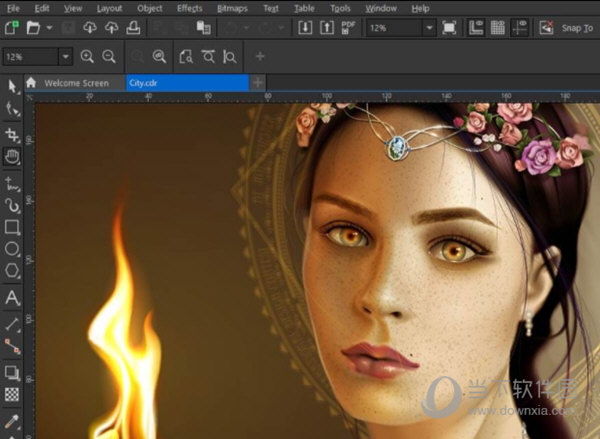Select the Transparency checkerboard tool
The width and height of the screenshot is (600, 439).
12,395
